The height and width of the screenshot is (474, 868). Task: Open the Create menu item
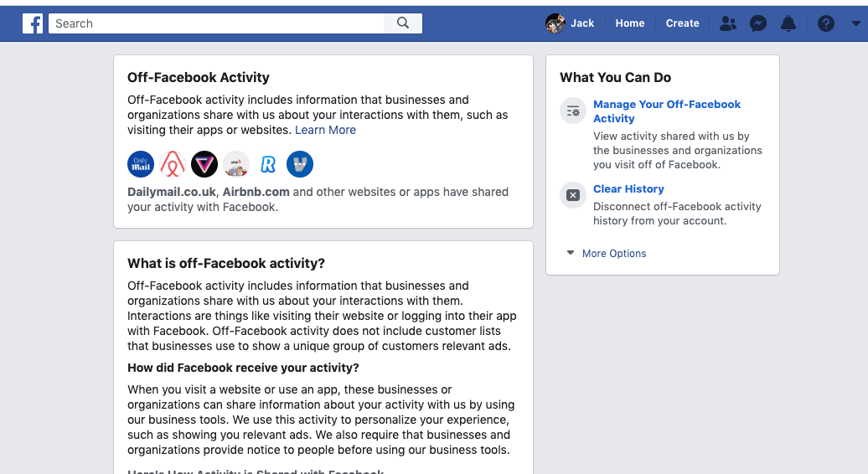(682, 23)
